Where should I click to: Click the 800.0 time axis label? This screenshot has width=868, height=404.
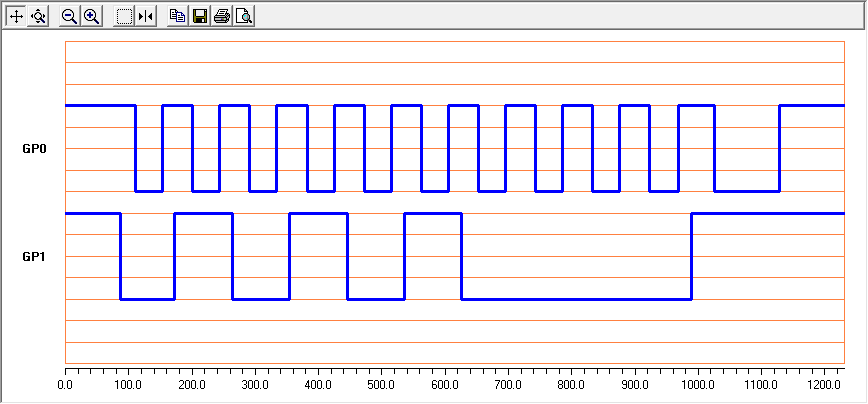[x=571, y=384]
